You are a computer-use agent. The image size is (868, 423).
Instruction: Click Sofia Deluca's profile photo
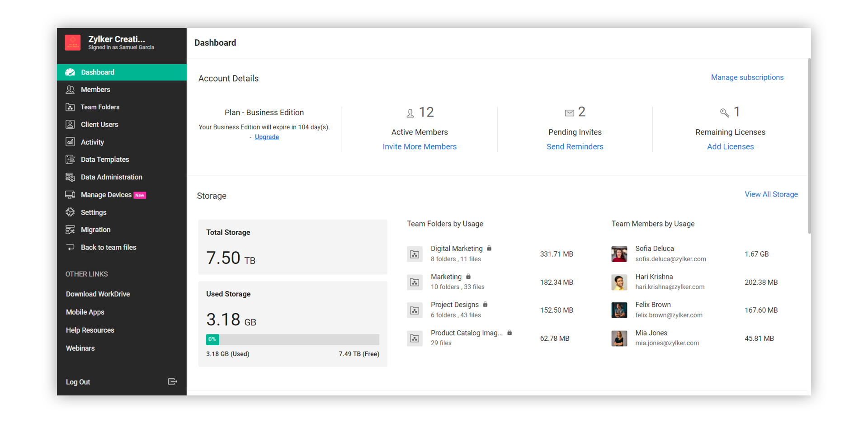click(x=619, y=254)
